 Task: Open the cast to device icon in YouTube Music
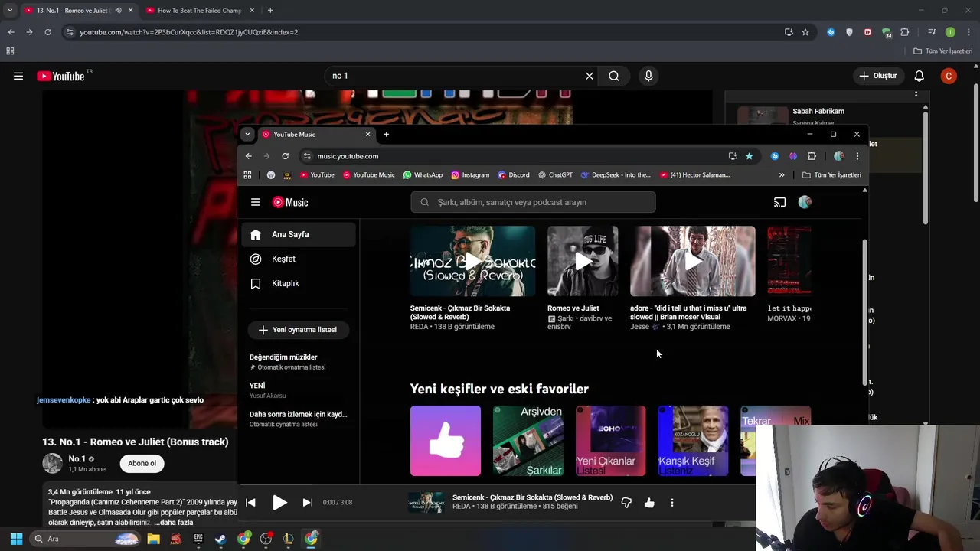pyautogui.click(x=779, y=202)
